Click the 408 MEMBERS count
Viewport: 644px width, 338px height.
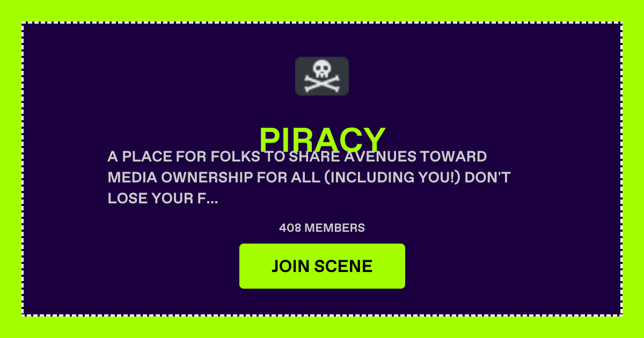pos(322,228)
